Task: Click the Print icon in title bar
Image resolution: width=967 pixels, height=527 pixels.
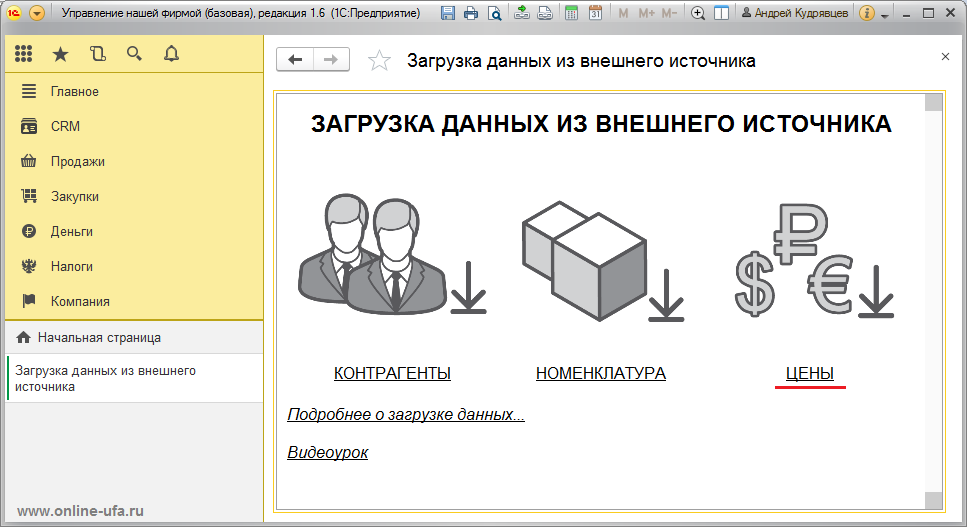Action: [x=471, y=13]
